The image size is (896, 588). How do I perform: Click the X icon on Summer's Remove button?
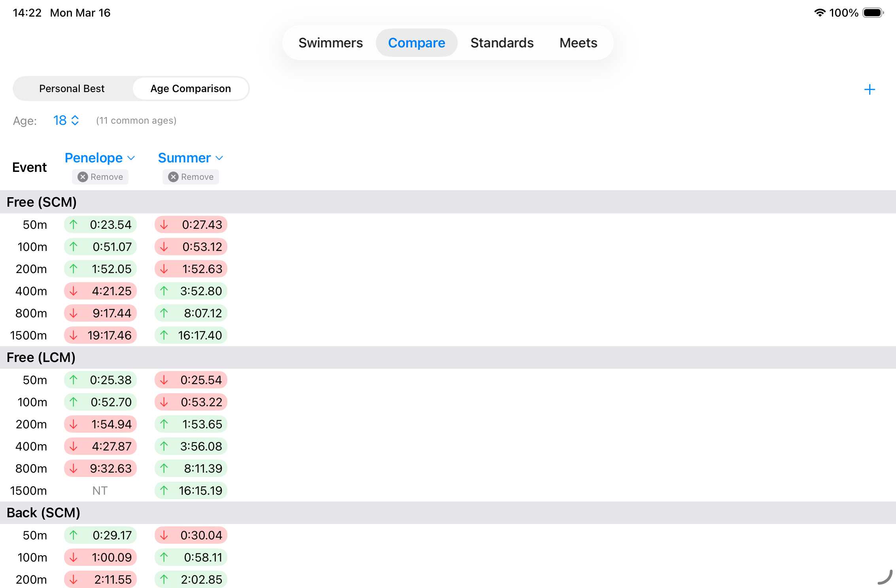pyautogui.click(x=173, y=177)
